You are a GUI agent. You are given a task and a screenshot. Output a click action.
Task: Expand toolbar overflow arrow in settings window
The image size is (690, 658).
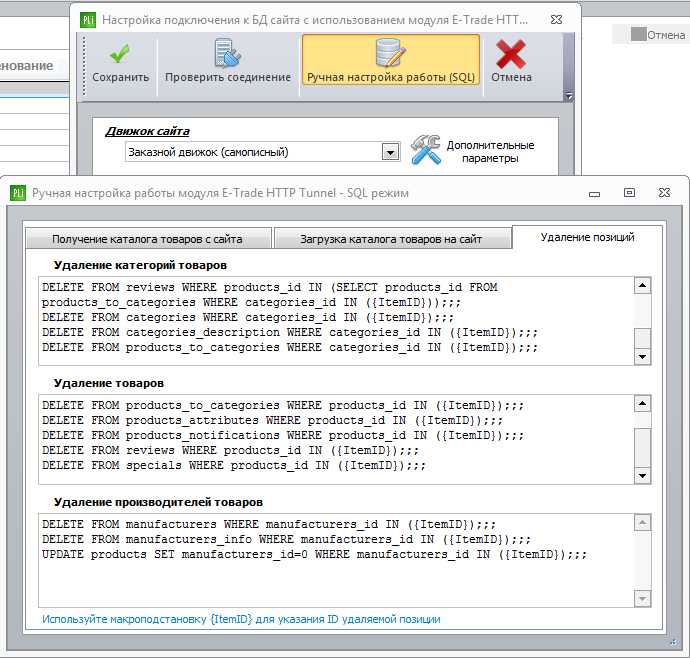click(x=569, y=95)
